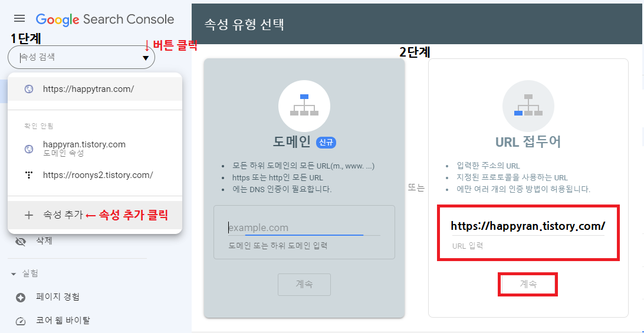Click the URL 접두어 card heading
This screenshot has height=333, width=644.
tap(528, 142)
